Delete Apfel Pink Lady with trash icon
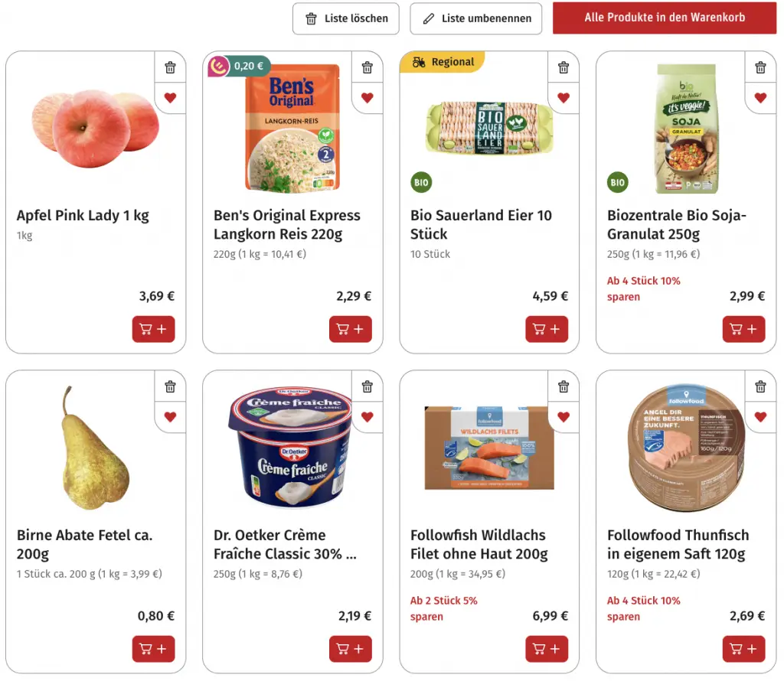 click(170, 67)
